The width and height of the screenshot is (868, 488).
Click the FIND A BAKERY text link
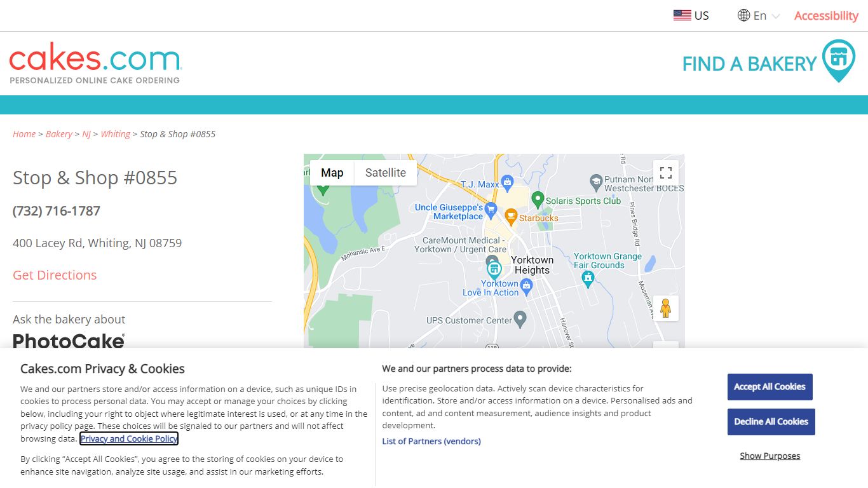coord(749,64)
